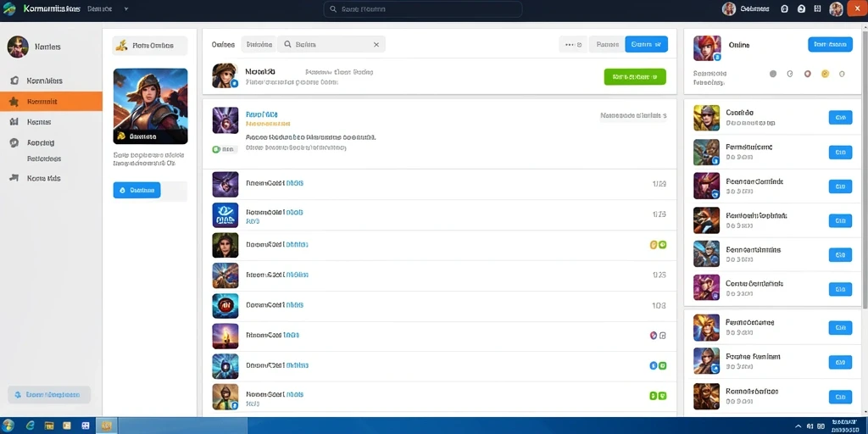Click the gray button with the yellow icon above the hero card
The image size is (868, 434).
click(x=149, y=46)
